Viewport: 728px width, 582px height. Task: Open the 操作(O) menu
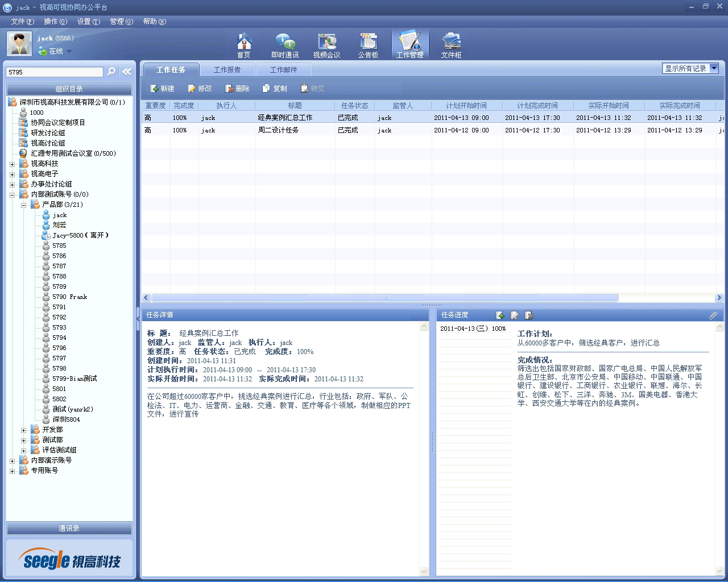(x=56, y=22)
